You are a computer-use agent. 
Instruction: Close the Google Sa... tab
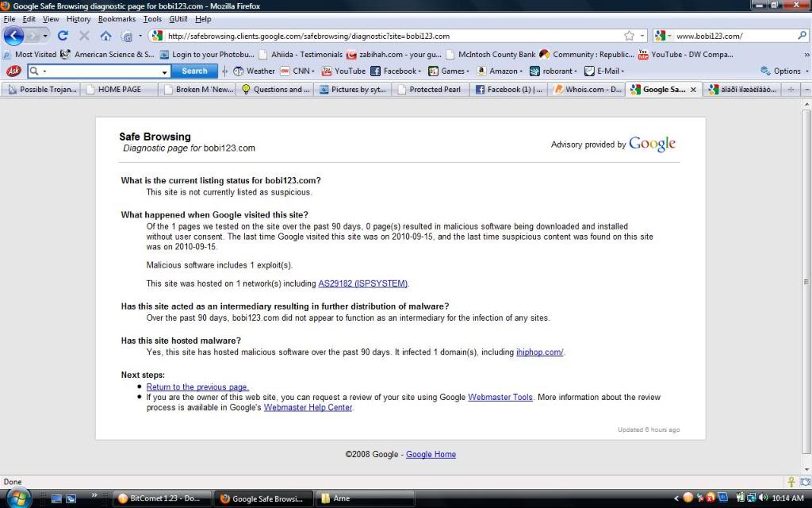tap(693, 90)
